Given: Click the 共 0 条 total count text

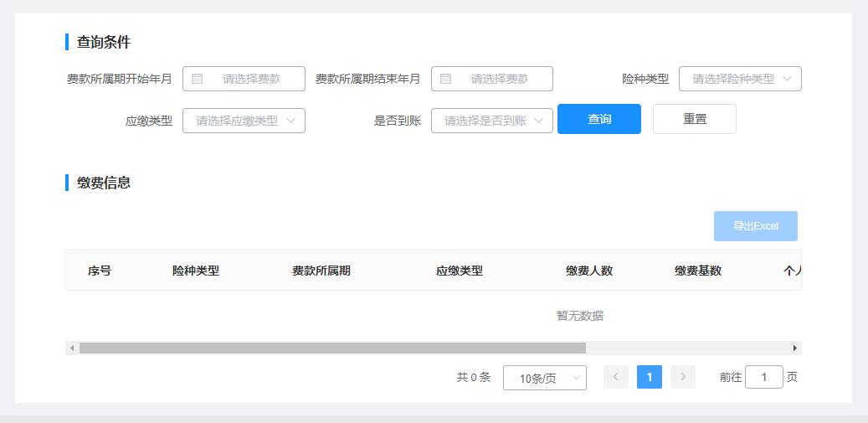Looking at the screenshot, I should 474,377.
